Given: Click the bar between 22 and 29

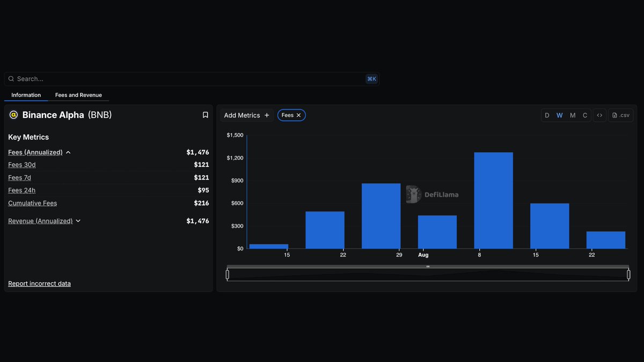Looking at the screenshot, I should 381,216.
